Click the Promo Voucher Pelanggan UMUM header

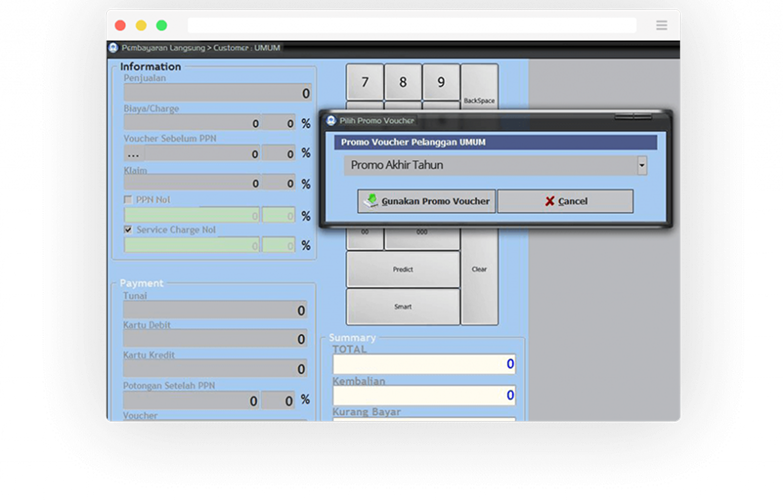tap(495, 142)
